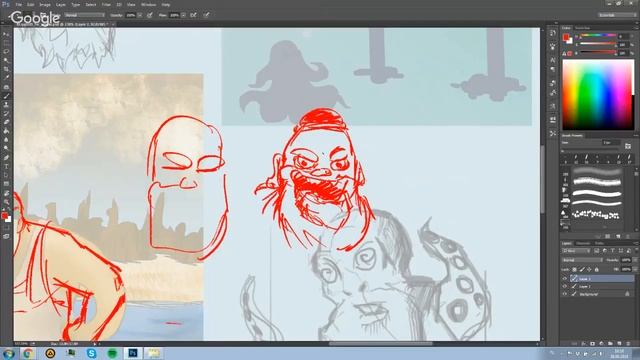Image resolution: width=640 pixels, height=360 pixels.
Task: Select Layer 2 in Layers panel
Action: [x=602, y=287]
